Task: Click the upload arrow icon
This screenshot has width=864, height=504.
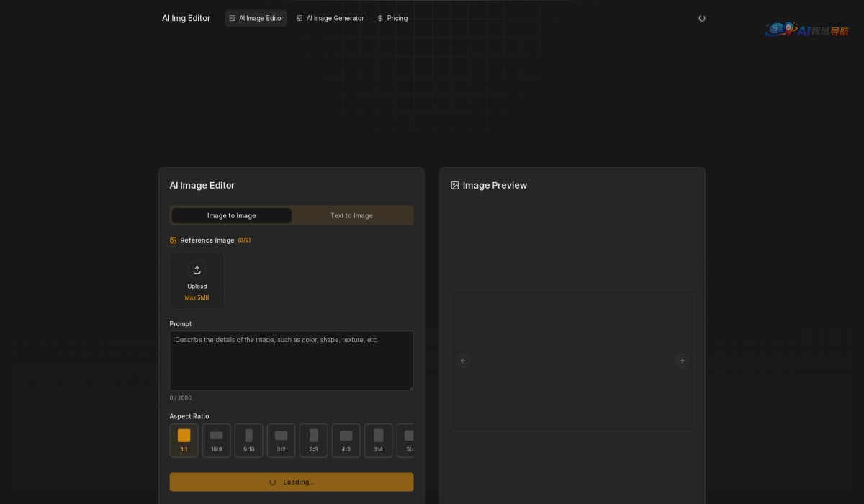Action: point(197,270)
